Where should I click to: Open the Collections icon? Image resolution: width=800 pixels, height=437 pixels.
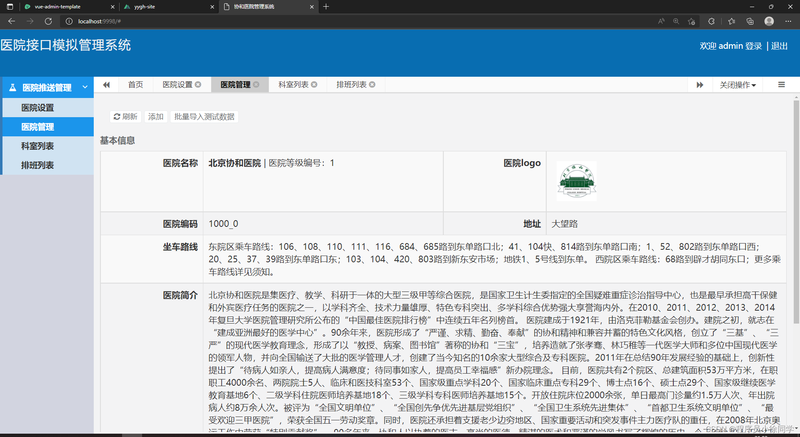[x=750, y=21]
